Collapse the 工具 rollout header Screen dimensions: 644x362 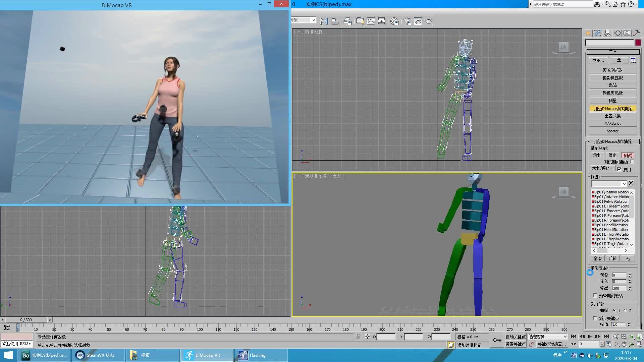613,52
